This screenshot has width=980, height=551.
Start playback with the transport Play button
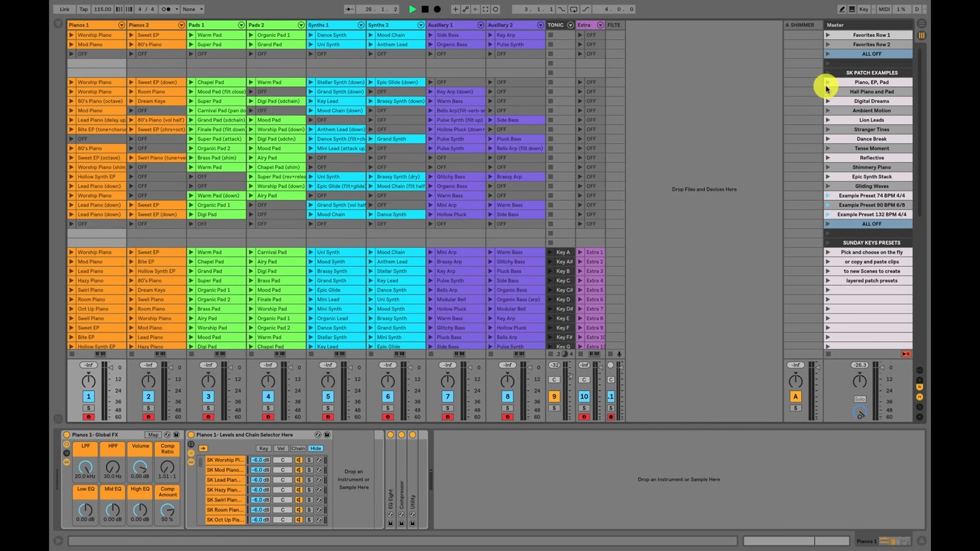pyautogui.click(x=412, y=9)
